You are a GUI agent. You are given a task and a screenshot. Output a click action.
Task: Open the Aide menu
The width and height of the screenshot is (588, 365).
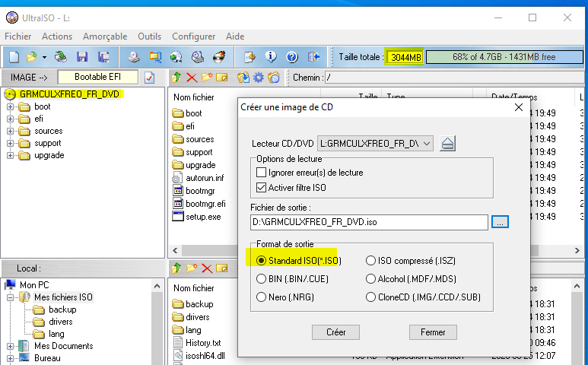click(x=235, y=36)
